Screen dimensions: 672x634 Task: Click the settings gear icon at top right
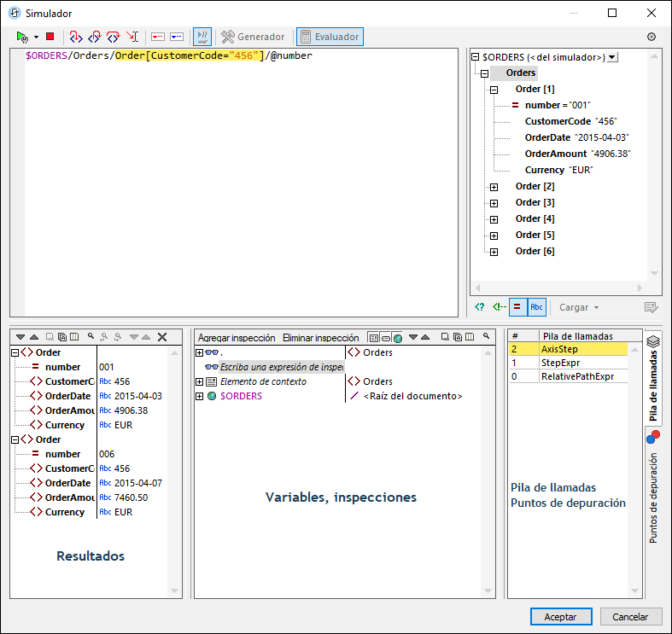[x=652, y=37]
